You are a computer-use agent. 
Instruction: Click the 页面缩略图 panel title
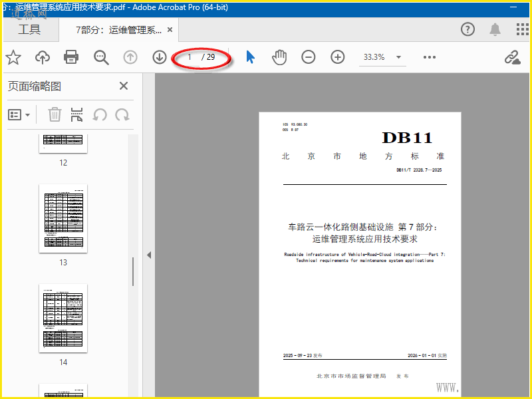click(35, 86)
